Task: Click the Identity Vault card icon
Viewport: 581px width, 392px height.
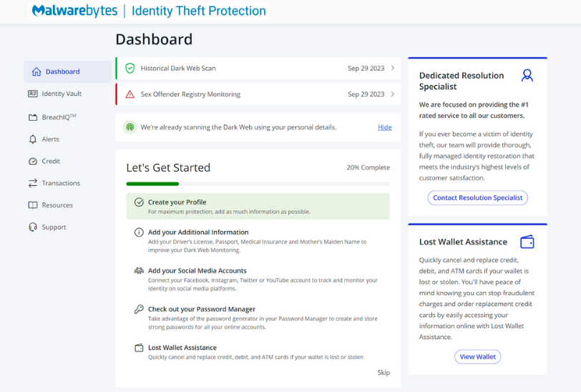Action: 33,94
